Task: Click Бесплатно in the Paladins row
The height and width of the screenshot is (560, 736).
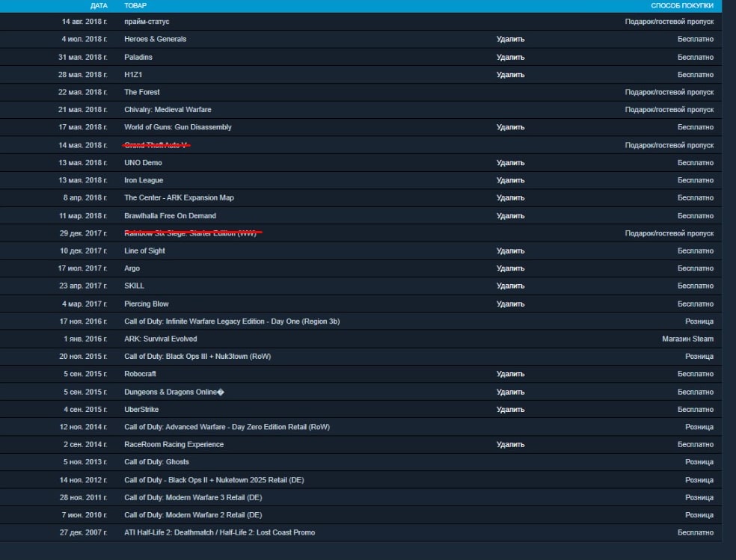Action: 696,58
